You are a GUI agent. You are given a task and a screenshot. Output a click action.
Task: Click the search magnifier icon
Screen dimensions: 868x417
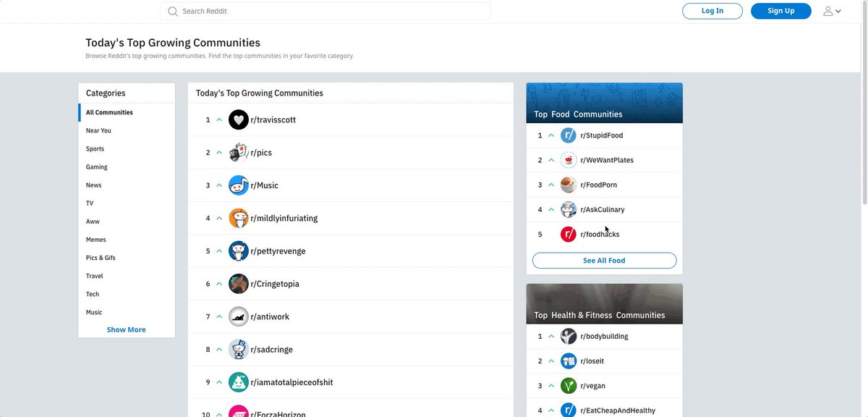pyautogui.click(x=173, y=12)
